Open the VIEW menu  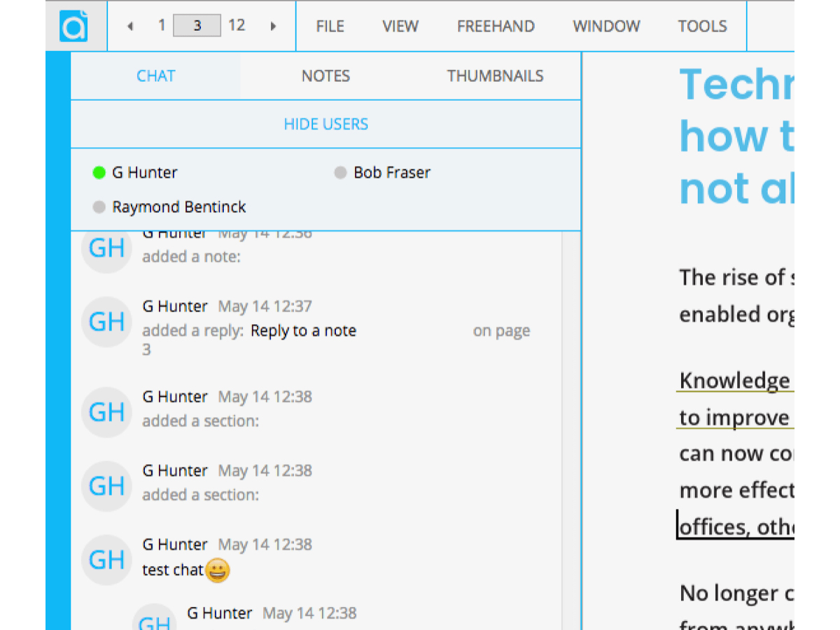tap(400, 27)
